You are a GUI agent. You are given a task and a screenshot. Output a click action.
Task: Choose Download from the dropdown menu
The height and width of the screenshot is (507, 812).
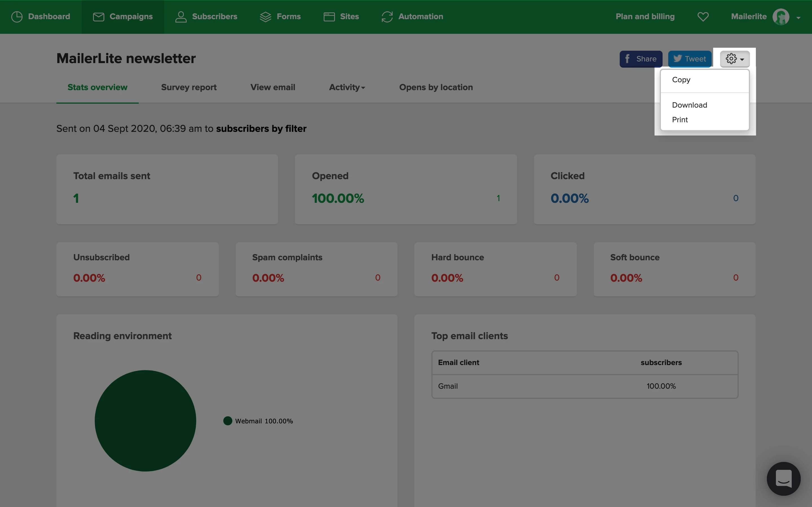pyautogui.click(x=690, y=105)
